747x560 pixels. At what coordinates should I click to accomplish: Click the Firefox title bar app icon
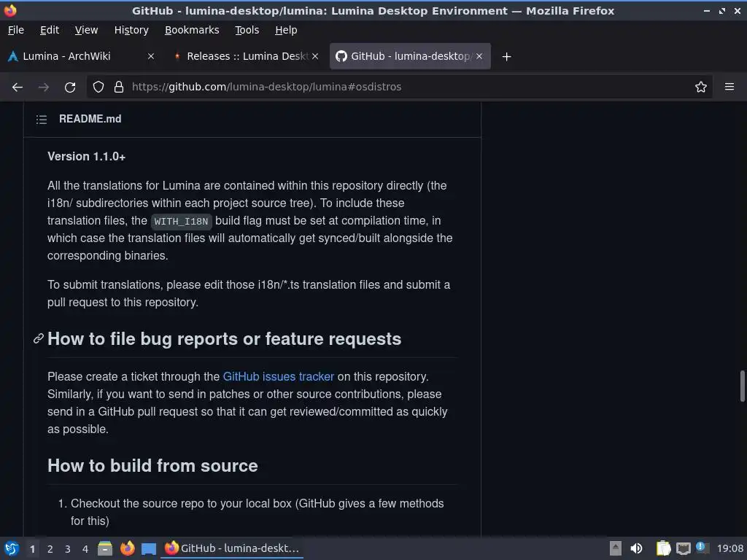coord(10,10)
